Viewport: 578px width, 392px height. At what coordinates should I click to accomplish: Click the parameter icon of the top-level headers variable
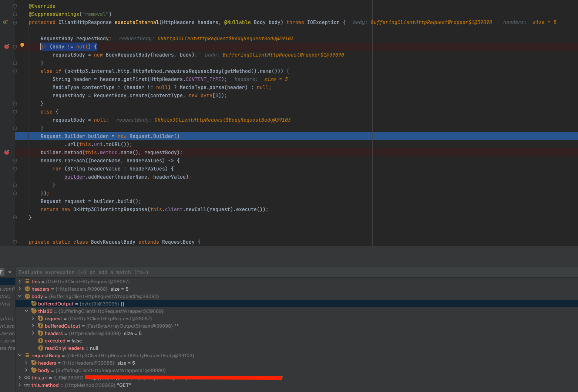click(x=27, y=289)
